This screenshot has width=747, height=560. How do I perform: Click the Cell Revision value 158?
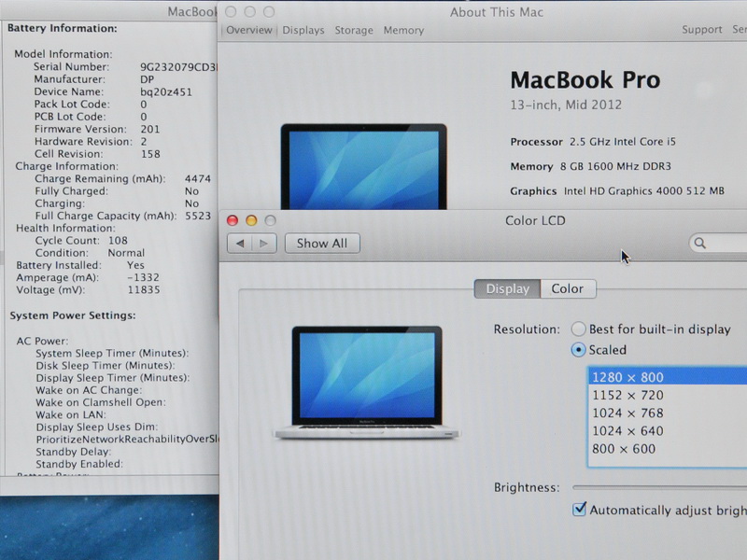[x=150, y=154]
